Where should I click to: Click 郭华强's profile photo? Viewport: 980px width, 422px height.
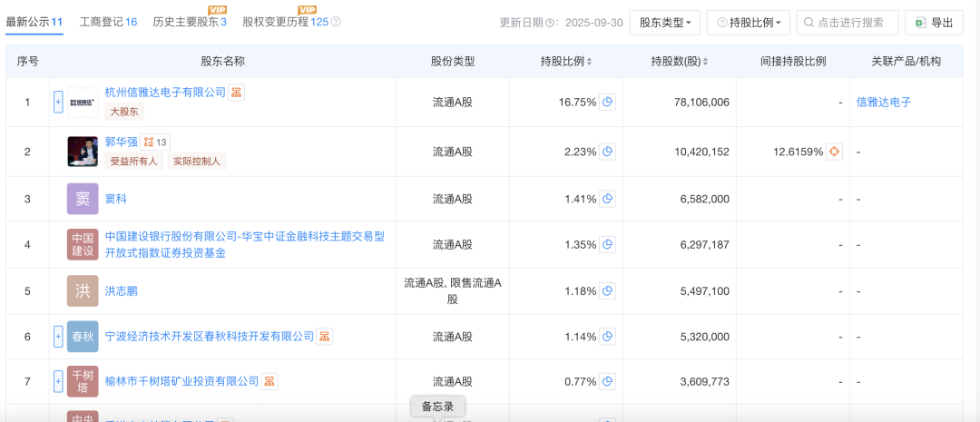click(83, 152)
